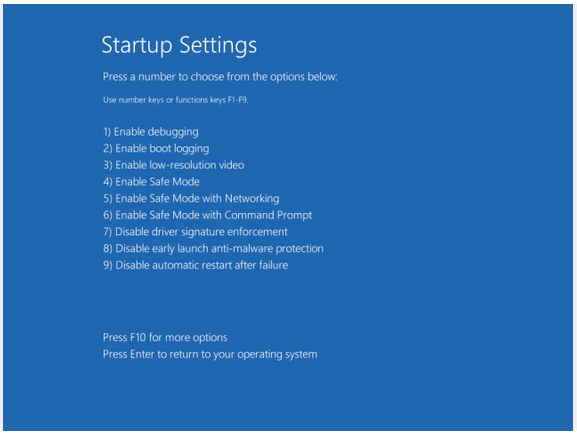This screenshot has height=434, width=577.
Task: Click the number 4) beside Safe Mode
Action: [107, 181]
